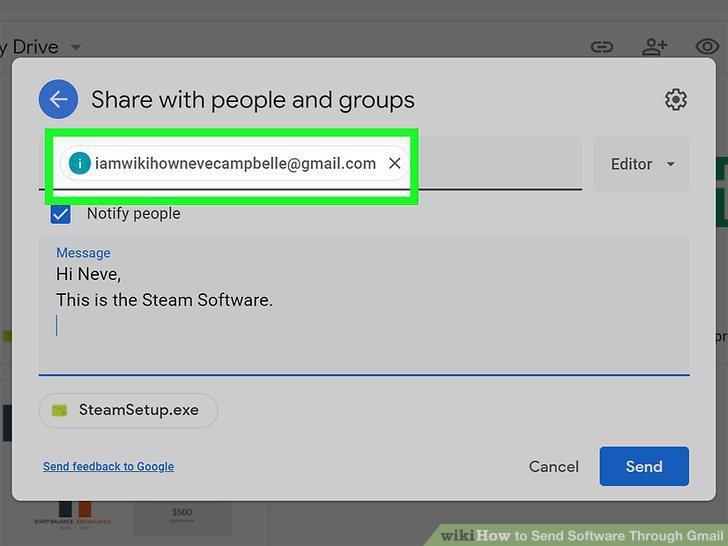Click inside the Message text area
728x546 pixels.
click(x=364, y=306)
